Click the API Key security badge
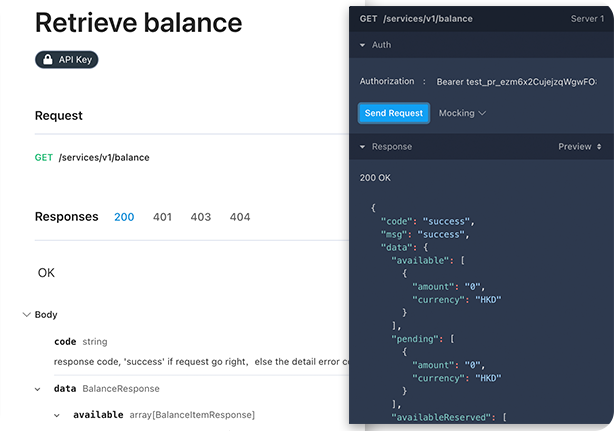The width and height of the screenshot is (614, 431). tap(67, 60)
